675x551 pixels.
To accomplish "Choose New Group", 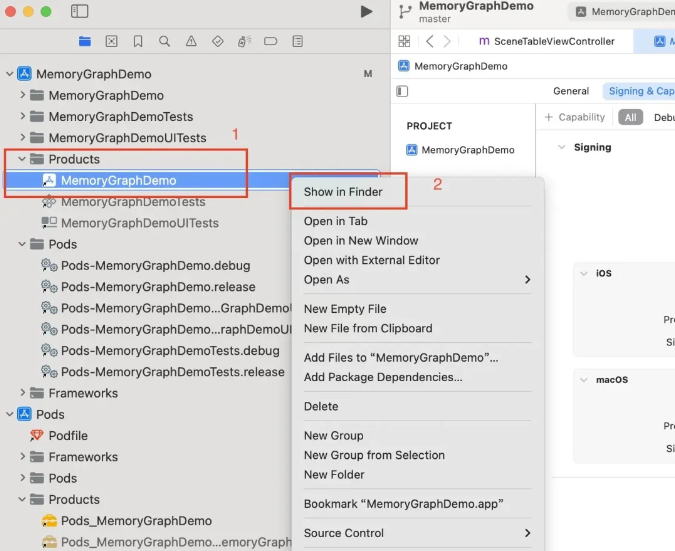I will point(334,436).
